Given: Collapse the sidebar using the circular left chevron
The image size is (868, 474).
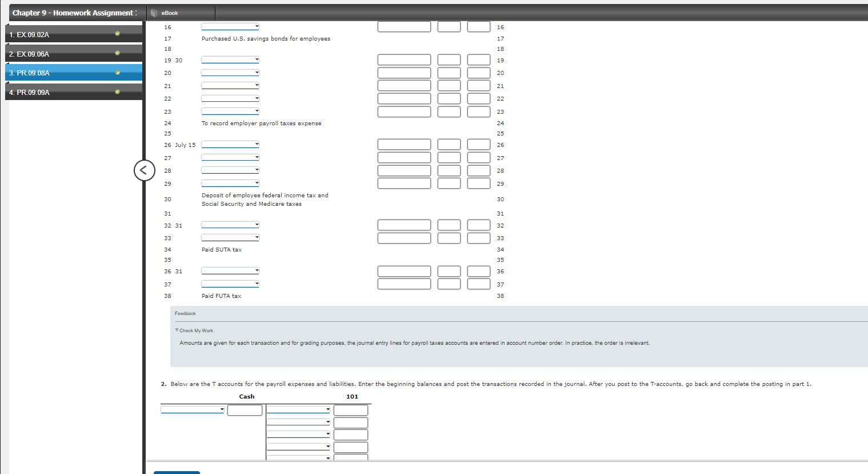Looking at the screenshot, I should pyautogui.click(x=144, y=170).
